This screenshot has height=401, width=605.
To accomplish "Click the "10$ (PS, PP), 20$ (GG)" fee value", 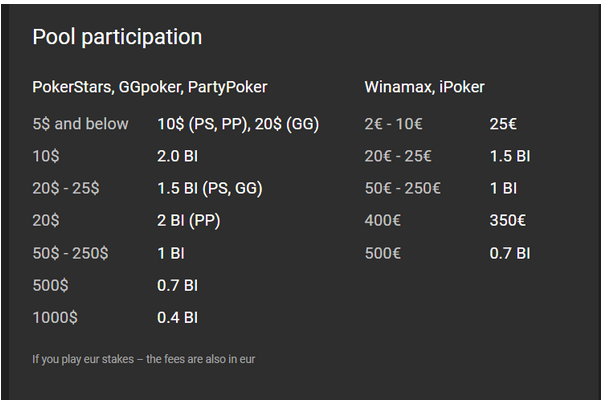I will pos(237,124).
